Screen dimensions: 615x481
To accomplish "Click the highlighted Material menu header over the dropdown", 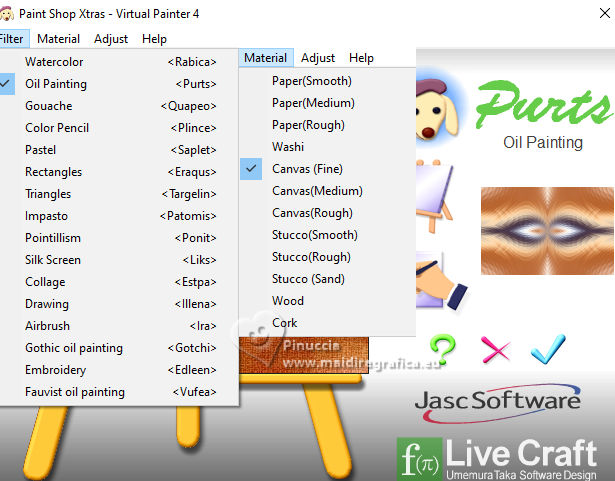I will click(x=266, y=58).
